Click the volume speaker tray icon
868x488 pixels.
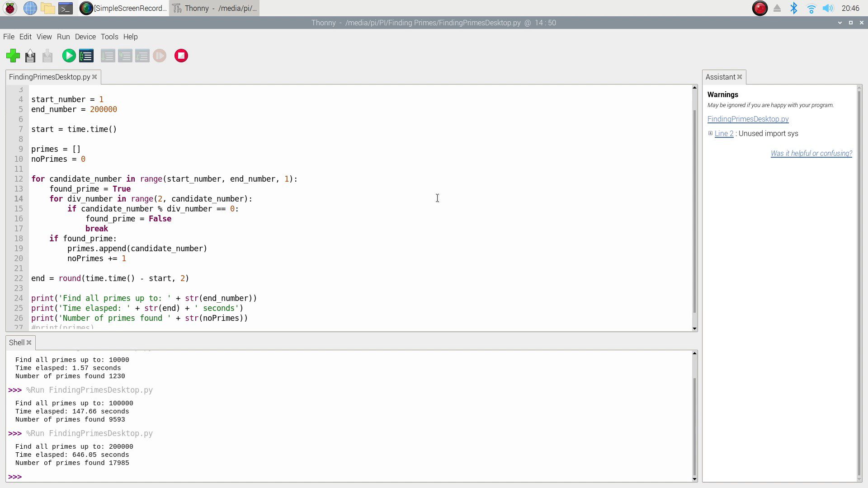[828, 8]
